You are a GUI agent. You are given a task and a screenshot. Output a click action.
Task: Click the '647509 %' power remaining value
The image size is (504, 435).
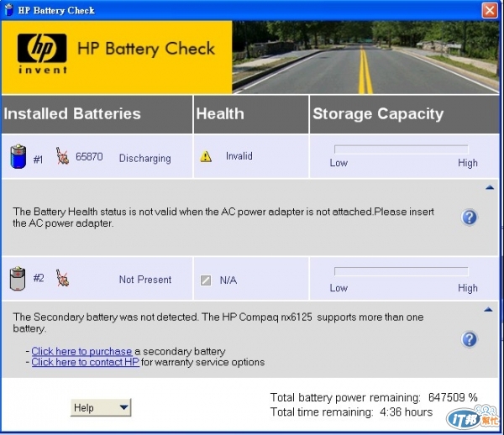pyautogui.click(x=453, y=397)
